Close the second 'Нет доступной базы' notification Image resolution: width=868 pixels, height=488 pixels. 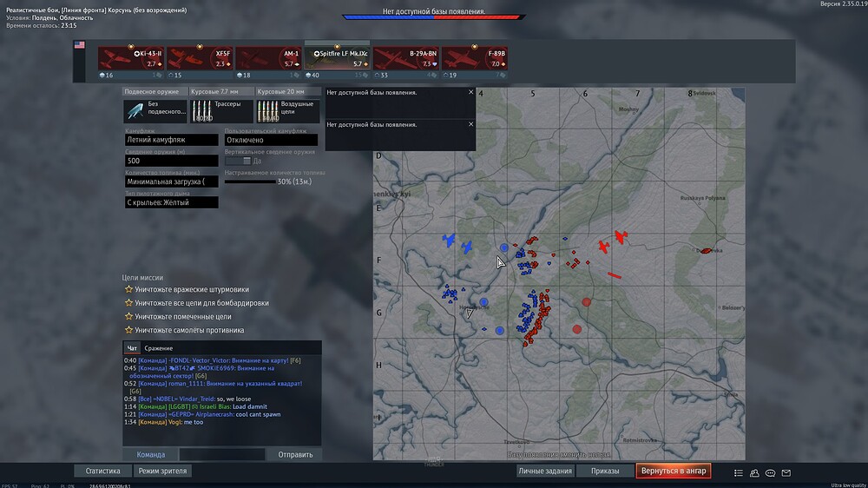[471, 124]
